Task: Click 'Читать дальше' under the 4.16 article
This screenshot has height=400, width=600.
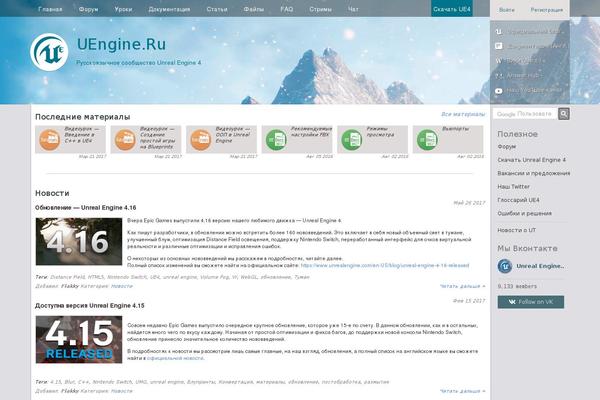Action: click(x=463, y=286)
